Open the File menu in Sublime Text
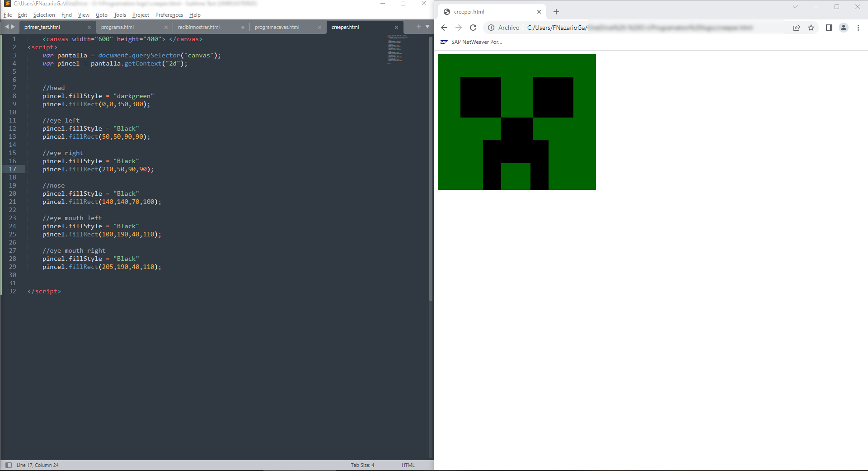This screenshot has height=471, width=868. pyautogui.click(x=8, y=15)
